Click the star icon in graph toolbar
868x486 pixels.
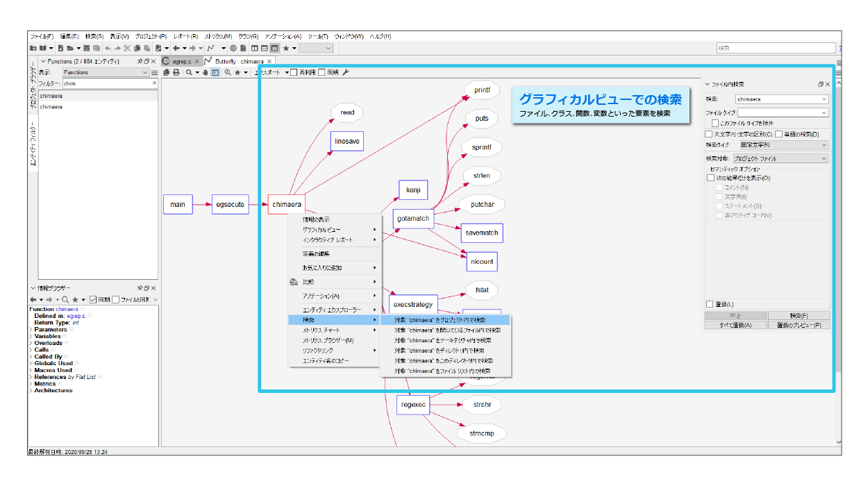(x=237, y=72)
